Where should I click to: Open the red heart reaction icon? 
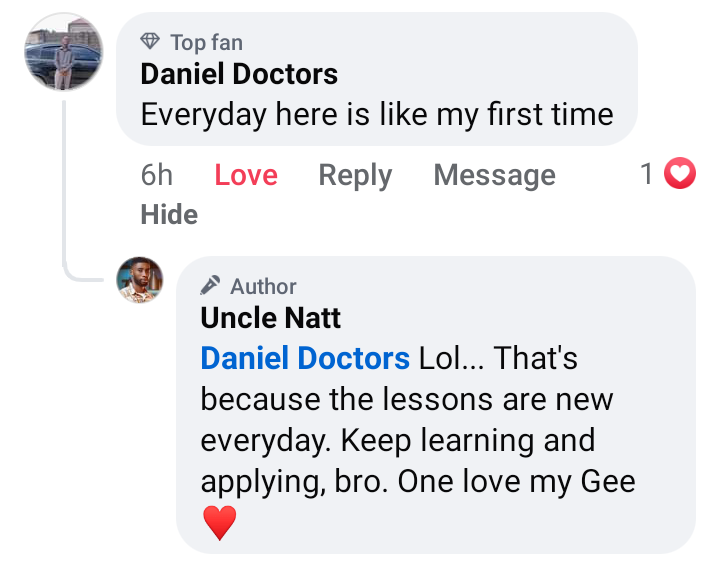[680, 175]
